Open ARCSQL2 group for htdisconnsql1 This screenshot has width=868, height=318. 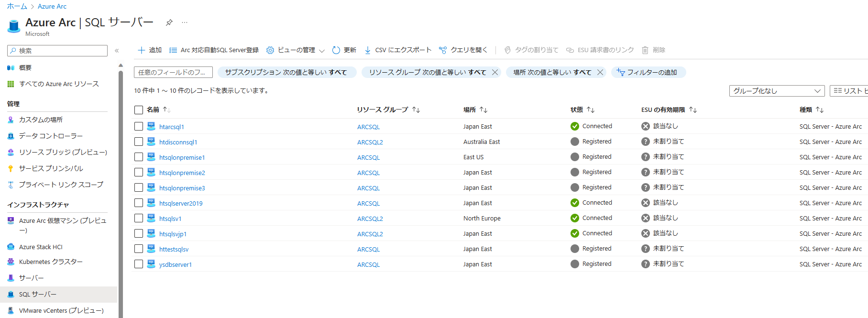370,142
